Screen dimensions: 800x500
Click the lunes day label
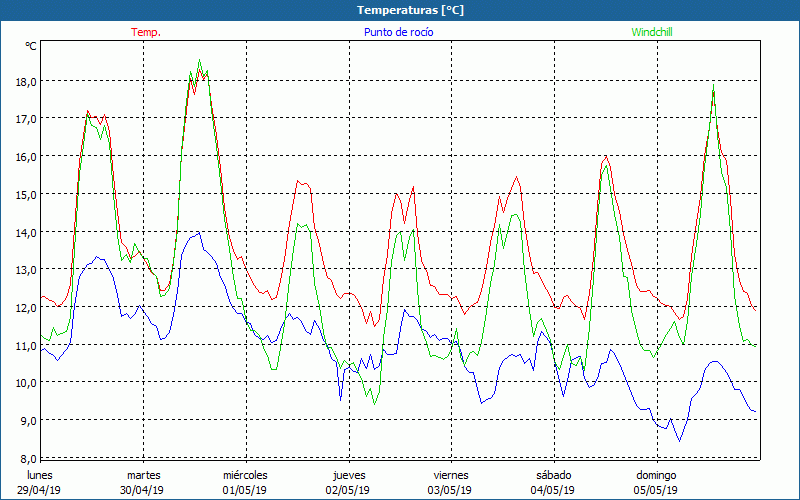pyautogui.click(x=40, y=475)
